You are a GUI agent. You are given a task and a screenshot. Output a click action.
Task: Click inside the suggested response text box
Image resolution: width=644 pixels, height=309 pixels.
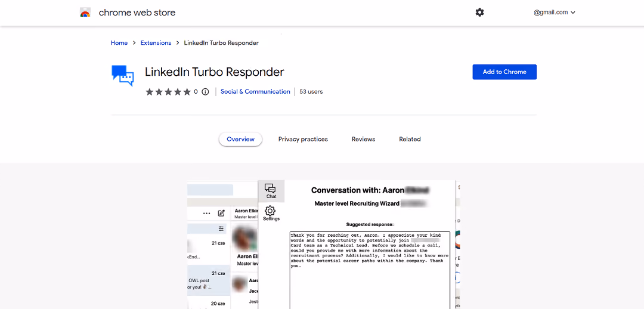click(370, 270)
